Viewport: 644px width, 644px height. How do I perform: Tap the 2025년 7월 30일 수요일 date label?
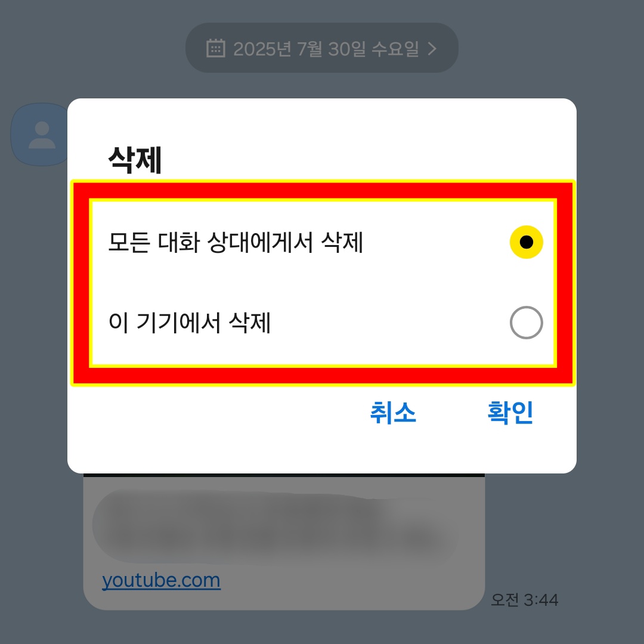coord(326,48)
